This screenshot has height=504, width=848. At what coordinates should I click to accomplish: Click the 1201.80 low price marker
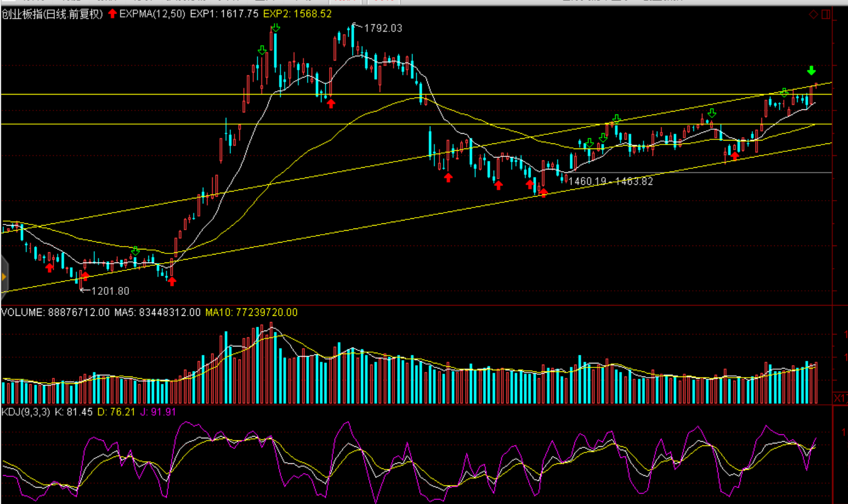click(x=110, y=291)
